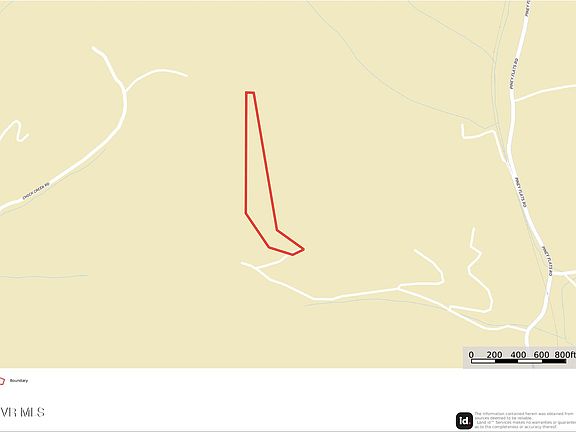
Task: Click the 0 mark on the scale bar
Action: (x=471, y=355)
